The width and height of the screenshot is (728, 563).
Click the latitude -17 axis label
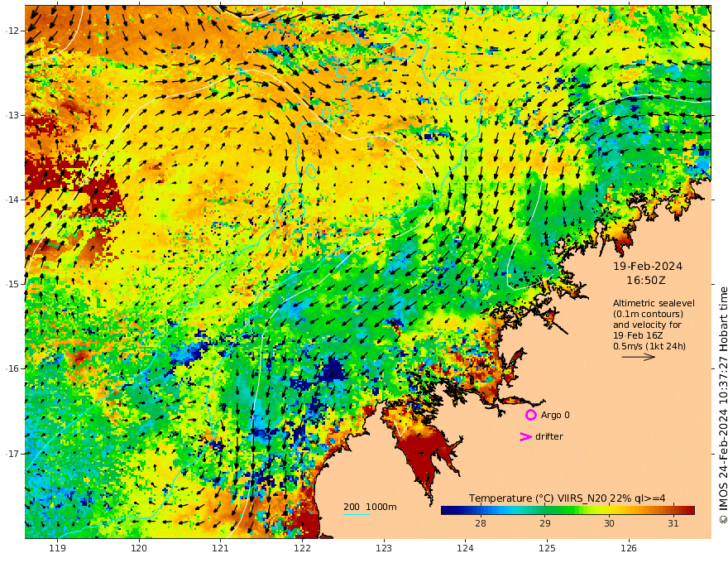[12, 453]
